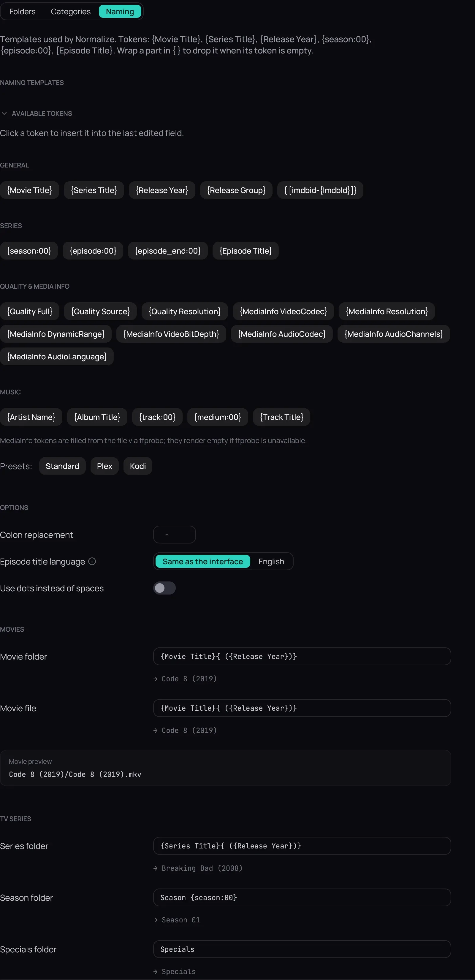Insert the {Episode Title} token
The height and width of the screenshot is (980, 475).
[246, 251]
